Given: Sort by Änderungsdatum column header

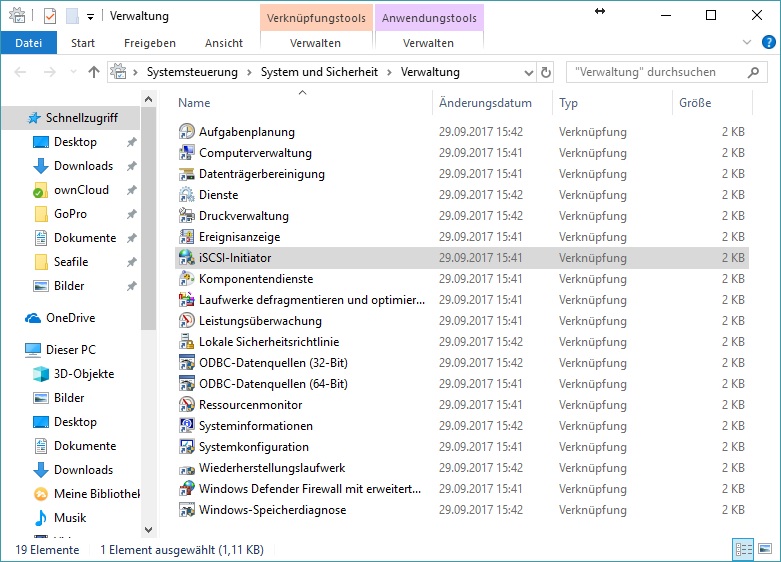Looking at the screenshot, I should pyautogui.click(x=493, y=103).
